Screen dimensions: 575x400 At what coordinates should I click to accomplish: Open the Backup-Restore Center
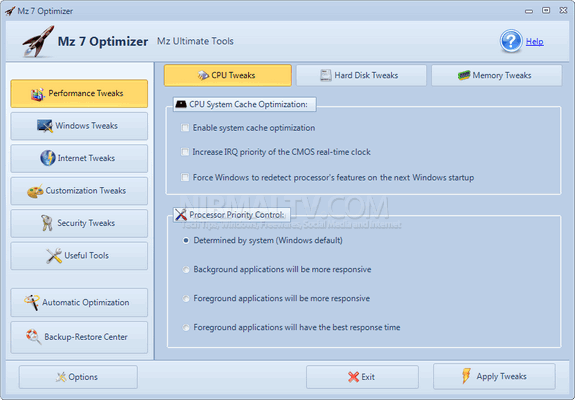coord(79,337)
